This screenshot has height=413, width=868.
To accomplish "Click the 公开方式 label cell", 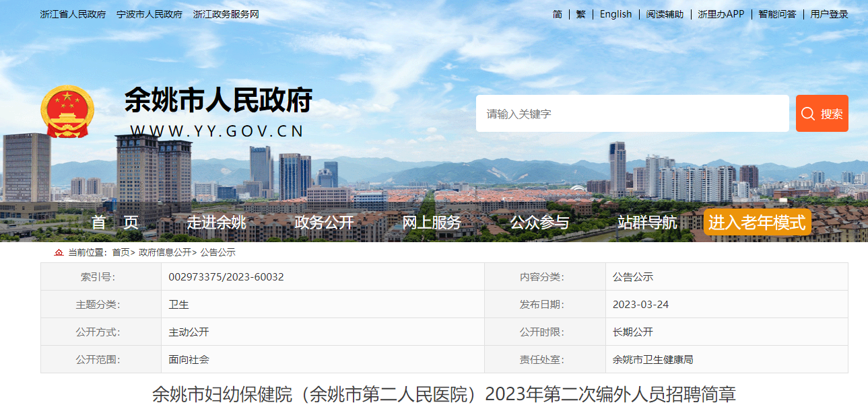I will (101, 332).
